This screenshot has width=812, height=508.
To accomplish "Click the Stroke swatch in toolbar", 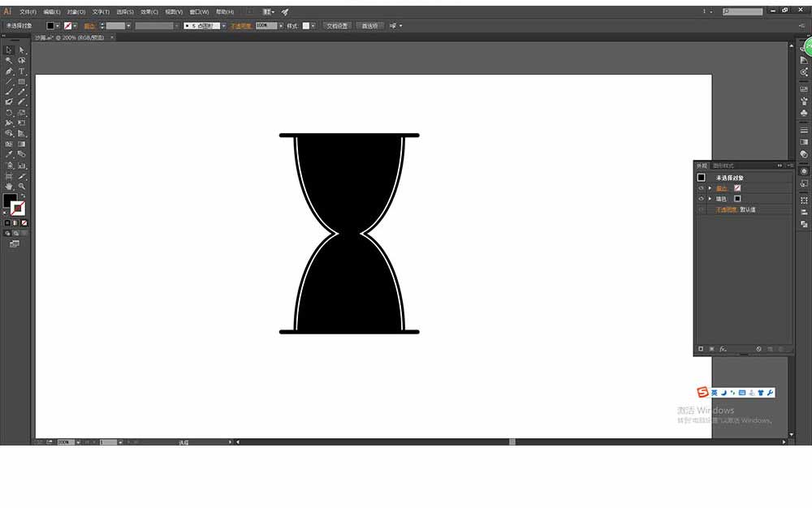I will pos(18,208).
